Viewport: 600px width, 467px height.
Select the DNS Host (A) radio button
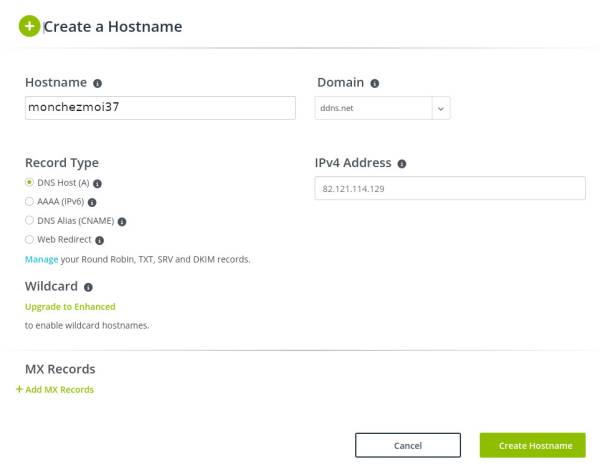[29, 183]
